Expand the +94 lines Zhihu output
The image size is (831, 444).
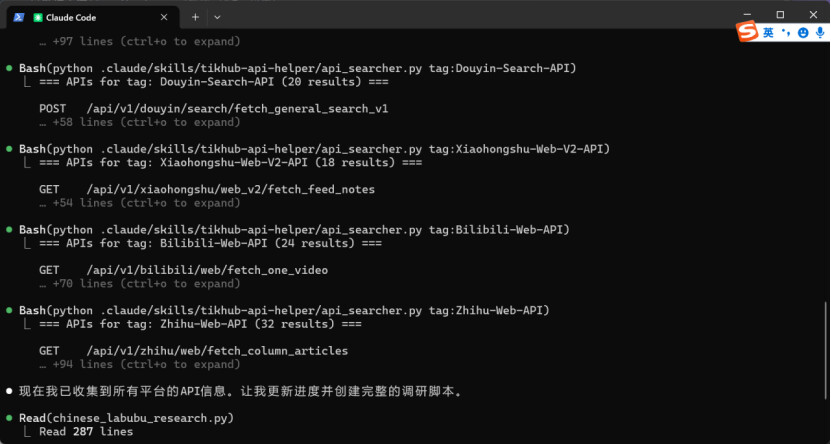[x=140, y=365]
